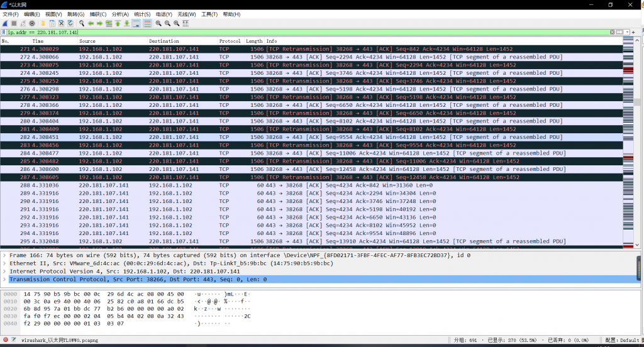The height and width of the screenshot is (347, 644).
Task: Expand the Ethernet II details row
Action: pyautogui.click(x=4, y=263)
